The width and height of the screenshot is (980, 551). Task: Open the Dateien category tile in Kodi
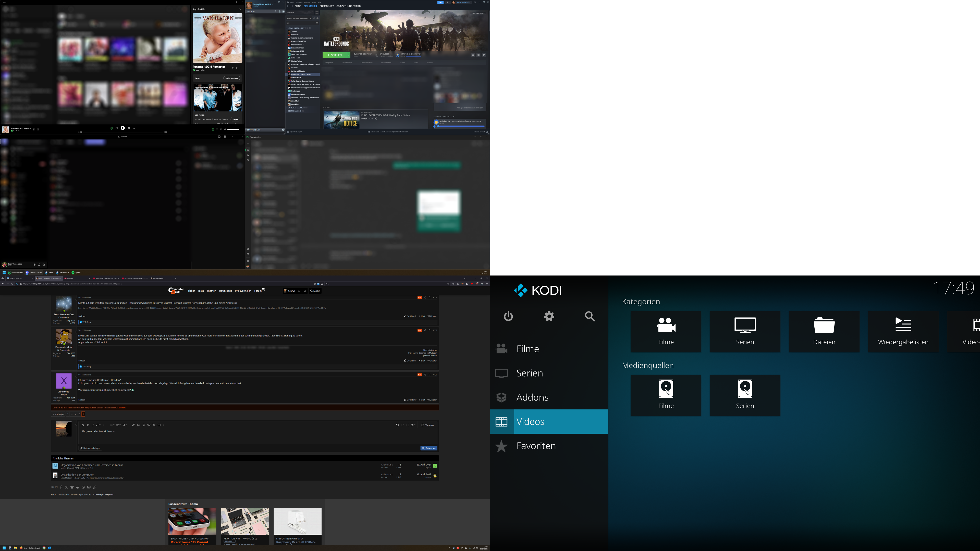pyautogui.click(x=824, y=332)
